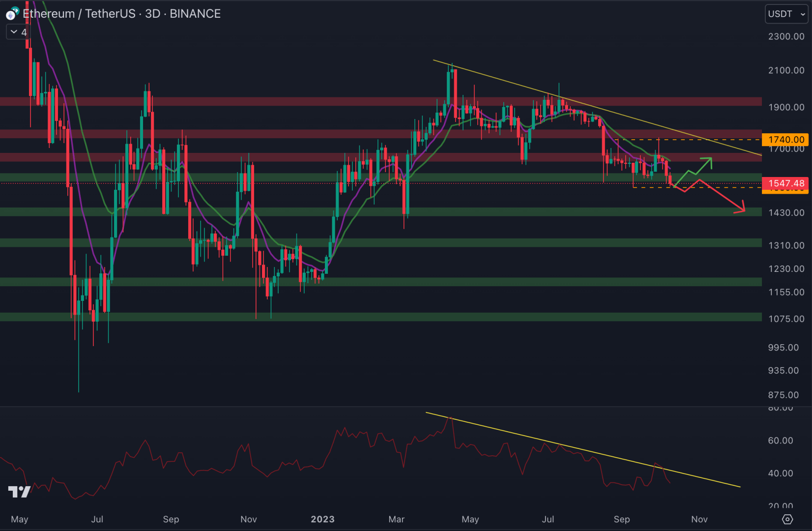Select the red 1547.48 current price label
812x531 pixels.
(785, 183)
